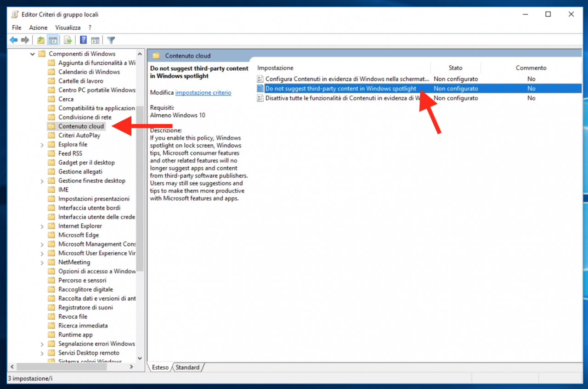Toggle the show/hide action pane toolbar icon

[x=95, y=40]
